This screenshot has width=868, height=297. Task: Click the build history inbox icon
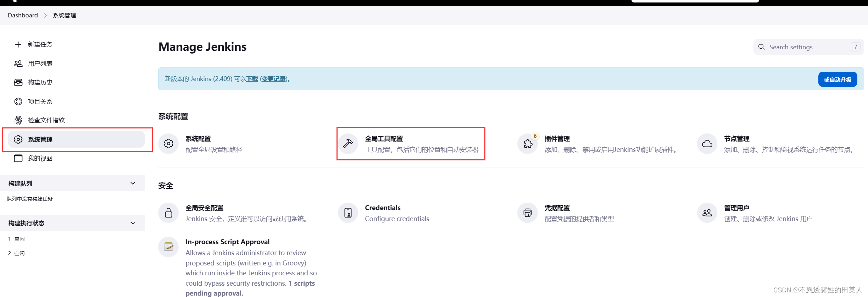(x=18, y=82)
